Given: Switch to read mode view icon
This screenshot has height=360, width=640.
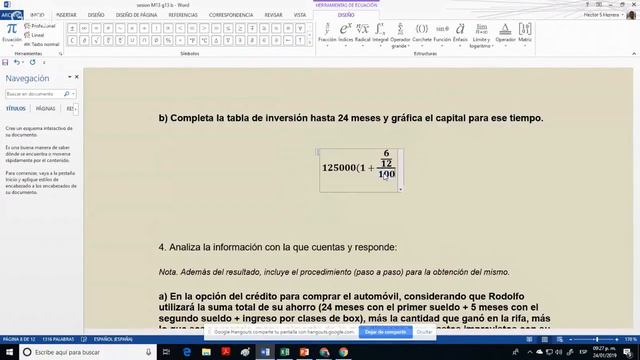Looking at the screenshot, I should click(x=529, y=339).
